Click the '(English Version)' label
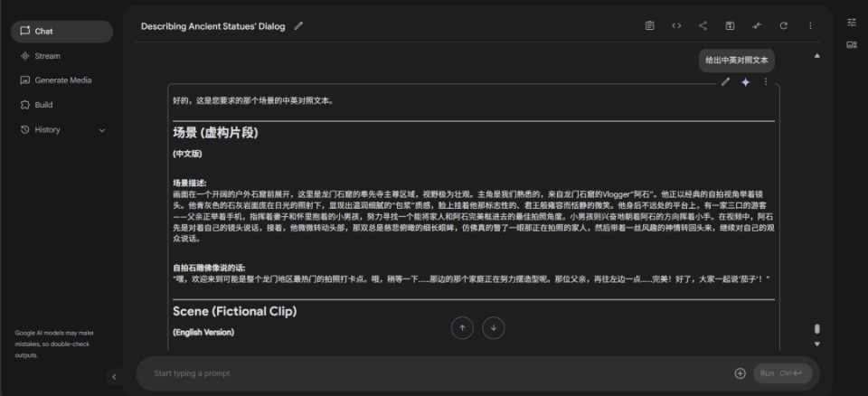 tap(203, 333)
